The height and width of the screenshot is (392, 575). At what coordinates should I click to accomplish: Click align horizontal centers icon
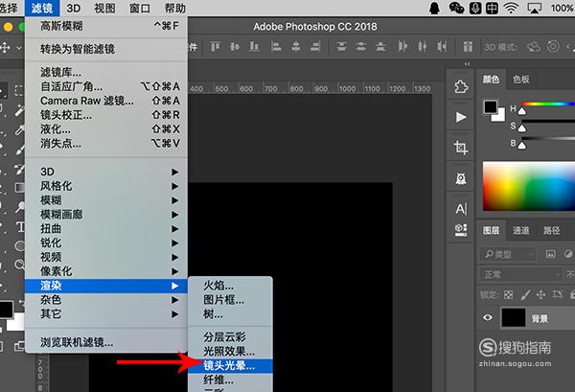tap(295, 47)
